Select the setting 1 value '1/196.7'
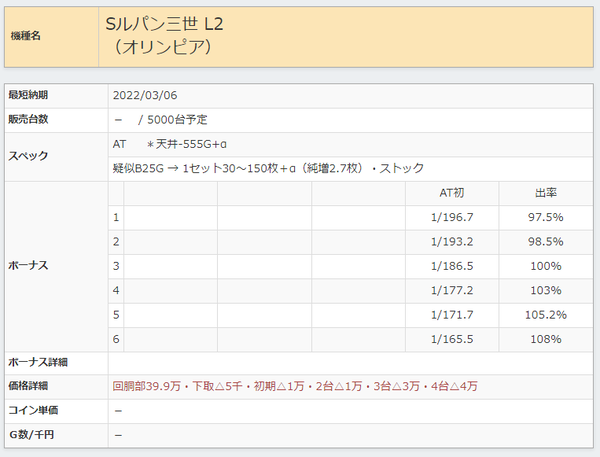The width and height of the screenshot is (600, 457). (x=452, y=217)
